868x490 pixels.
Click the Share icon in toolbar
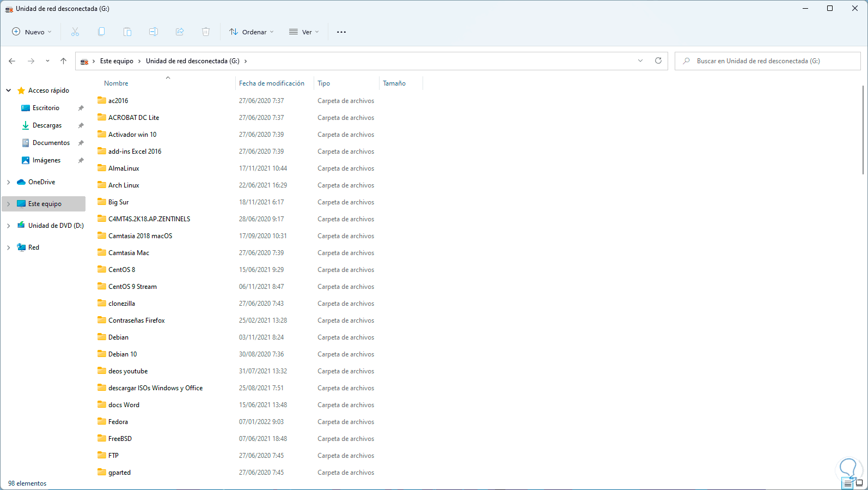pos(180,32)
